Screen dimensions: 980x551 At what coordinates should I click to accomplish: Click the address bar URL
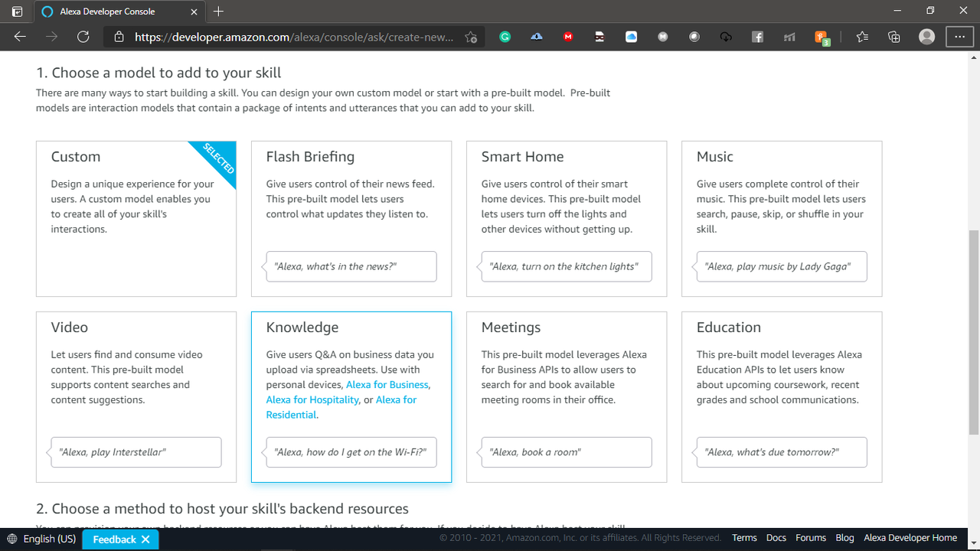[294, 37]
